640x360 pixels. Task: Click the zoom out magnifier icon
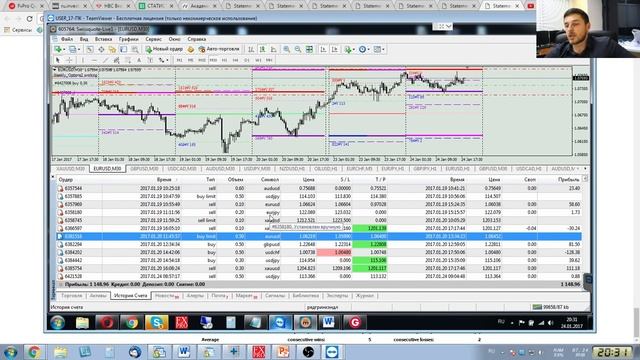(x=298, y=49)
